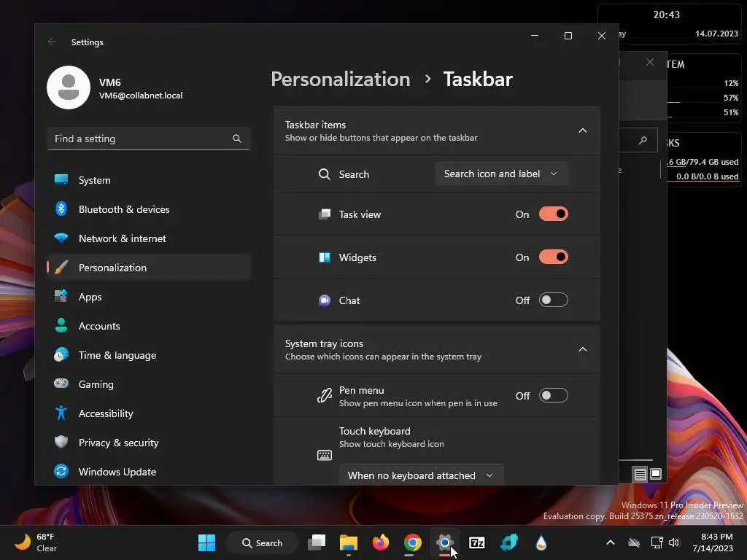Open the Search icon and label dropdown
747x560 pixels.
[x=501, y=174]
